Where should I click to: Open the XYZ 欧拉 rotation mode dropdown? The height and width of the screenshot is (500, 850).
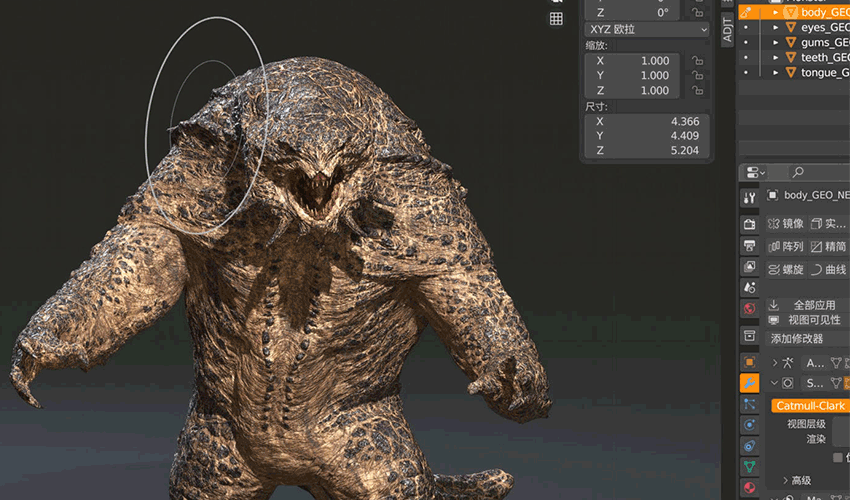[x=647, y=29]
